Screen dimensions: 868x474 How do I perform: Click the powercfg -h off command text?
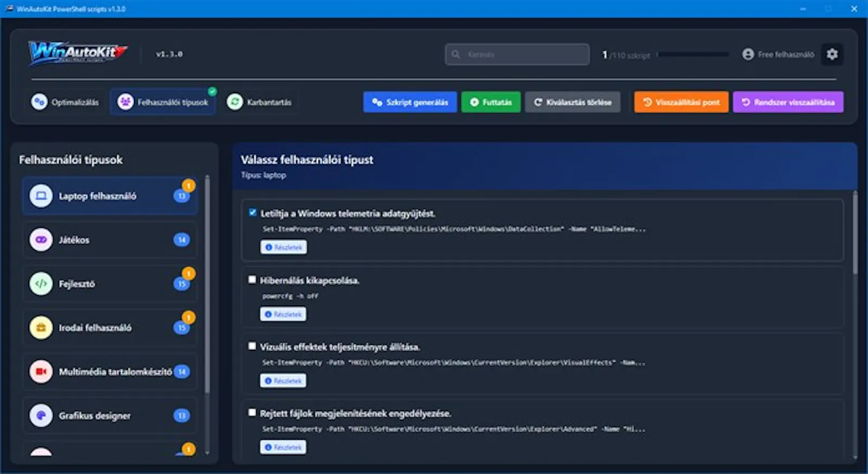(290, 296)
